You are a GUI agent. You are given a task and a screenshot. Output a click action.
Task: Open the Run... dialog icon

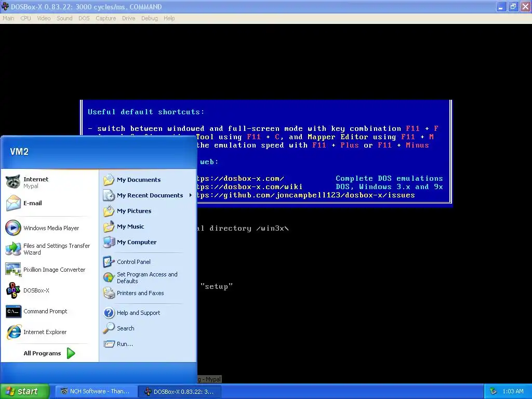click(x=109, y=344)
